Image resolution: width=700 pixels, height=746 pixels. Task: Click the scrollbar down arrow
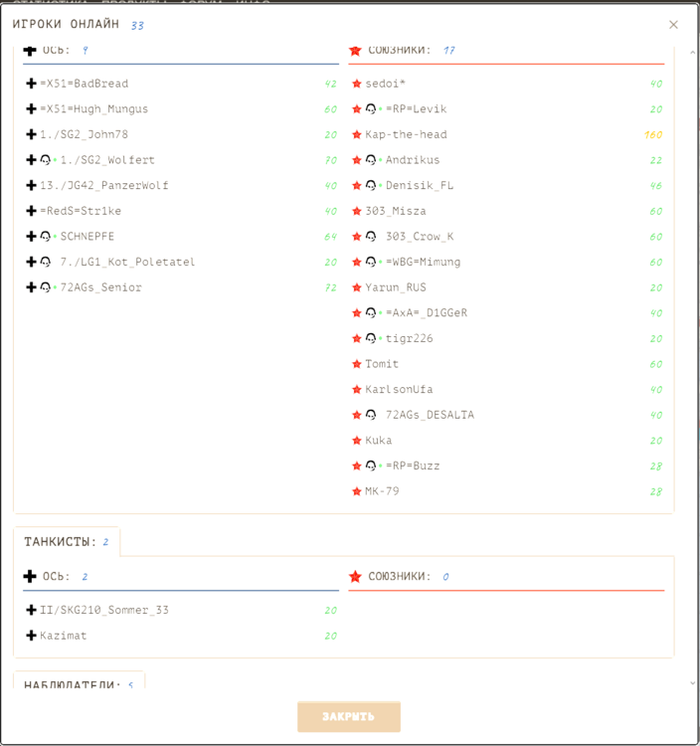click(x=692, y=683)
